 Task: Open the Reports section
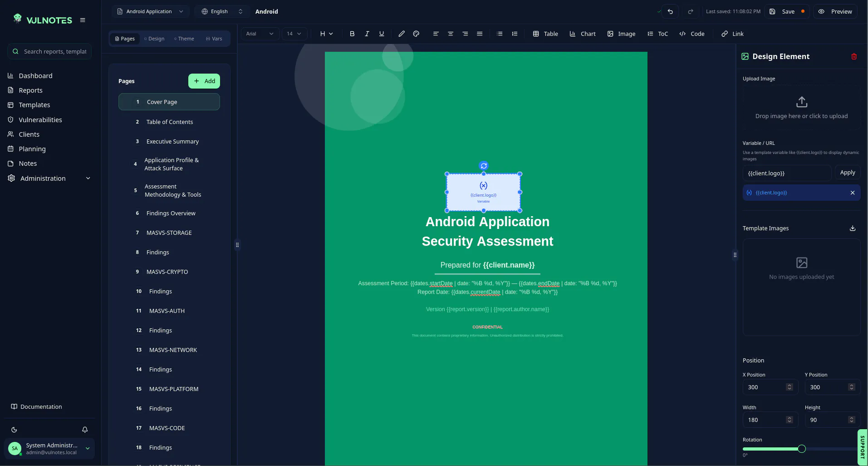coord(30,90)
